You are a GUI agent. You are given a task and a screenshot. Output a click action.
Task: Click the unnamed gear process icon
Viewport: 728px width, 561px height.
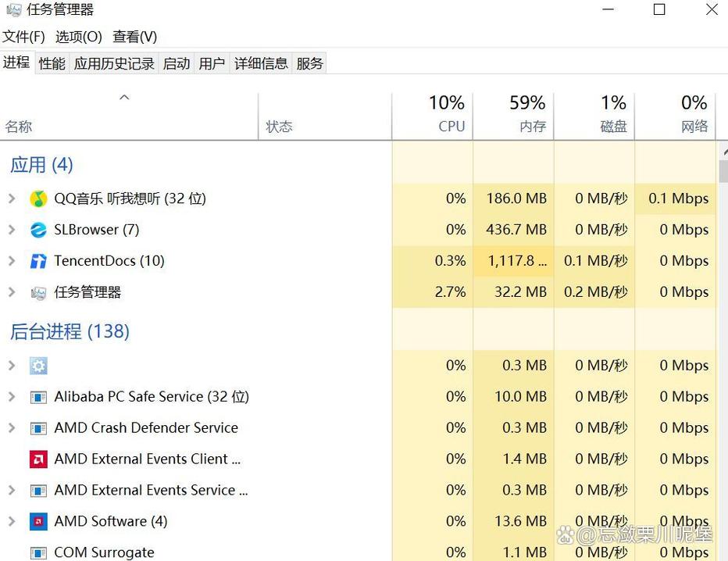(38, 366)
